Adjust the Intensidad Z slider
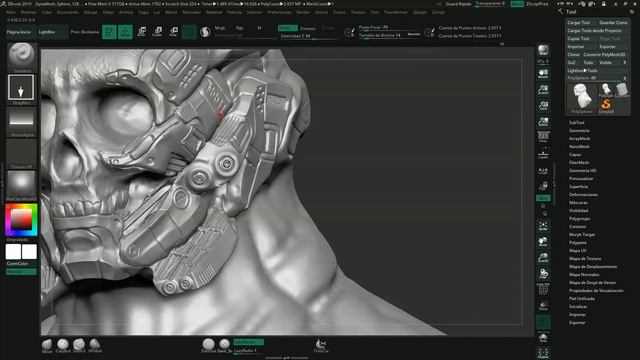This screenshot has height=360, width=640. (x=308, y=36)
